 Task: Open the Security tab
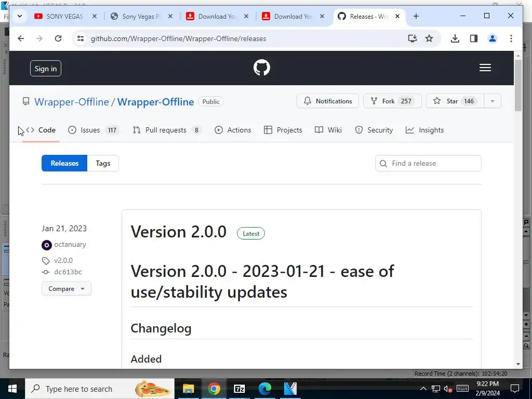tap(374, 130)
